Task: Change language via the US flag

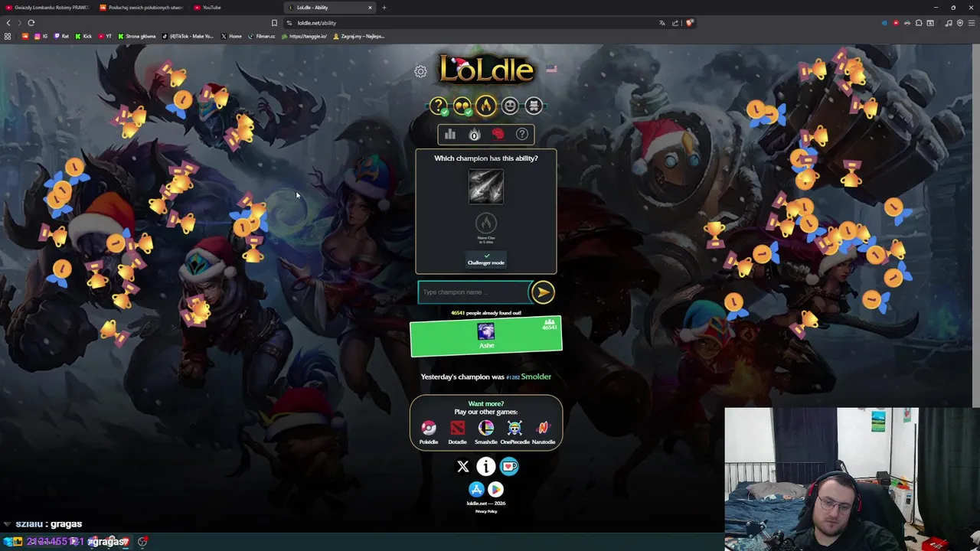Action: click(x=551, y=70)
